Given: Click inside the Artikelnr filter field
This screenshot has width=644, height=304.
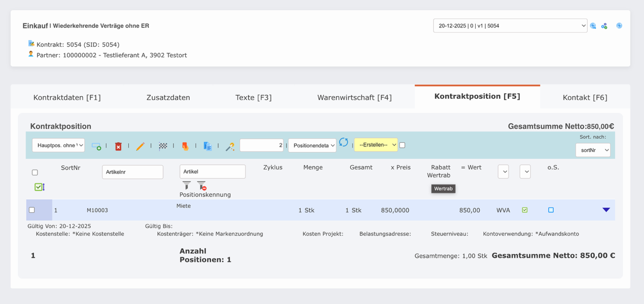Looking at the screenshot, I should (x=132, y=172).
